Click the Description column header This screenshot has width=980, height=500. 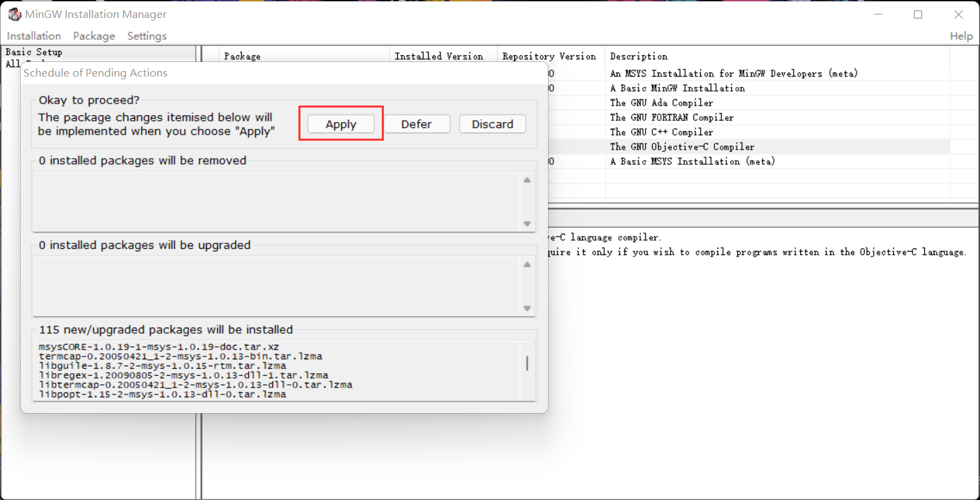click(x=777, y=57)
